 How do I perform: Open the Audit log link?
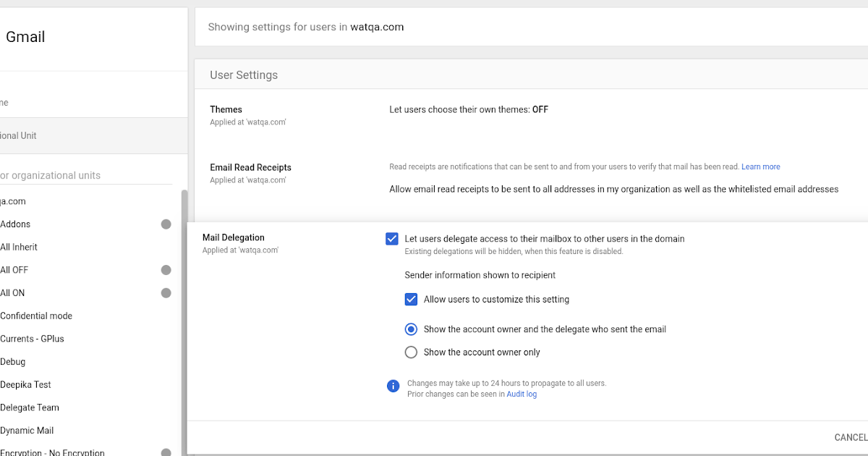point(522,394)
